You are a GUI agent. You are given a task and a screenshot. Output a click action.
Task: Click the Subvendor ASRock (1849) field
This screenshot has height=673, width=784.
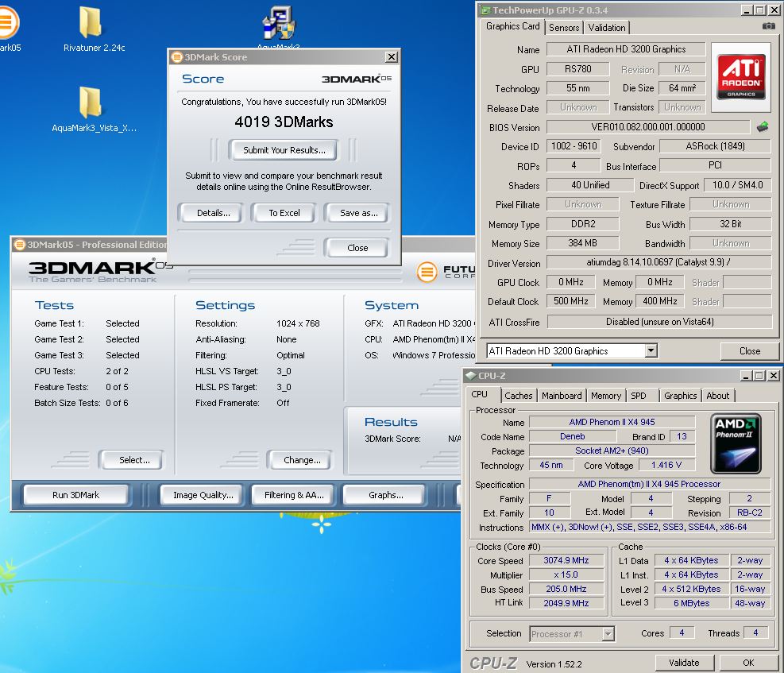(715, 146)
